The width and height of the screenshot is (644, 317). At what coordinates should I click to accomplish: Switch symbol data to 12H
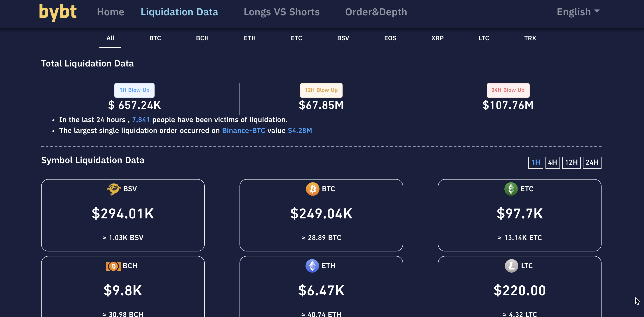(x=571, y=163)
